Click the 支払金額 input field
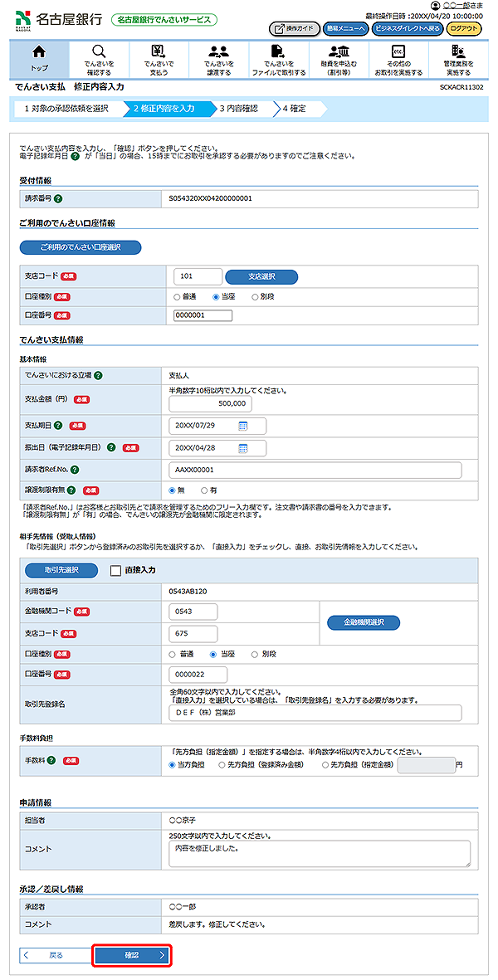 tap(210, 403)
